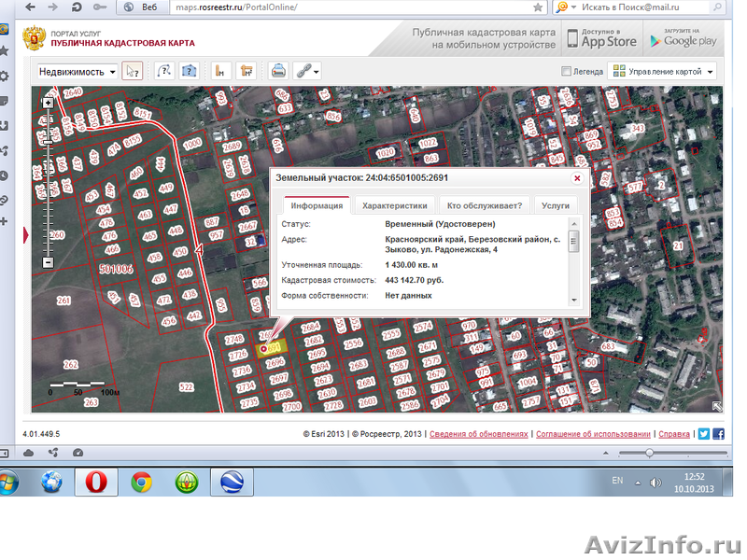Image resolution: width=747 pixels, height=560 pixels.
Task: Click the map zoom level slider handle
Action: point(49,142)
